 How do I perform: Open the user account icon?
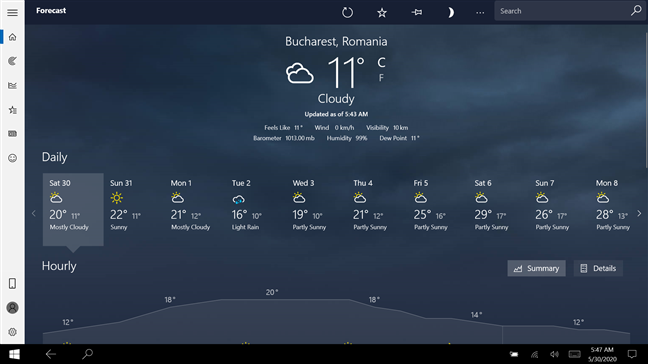click(x=12, y=308)
